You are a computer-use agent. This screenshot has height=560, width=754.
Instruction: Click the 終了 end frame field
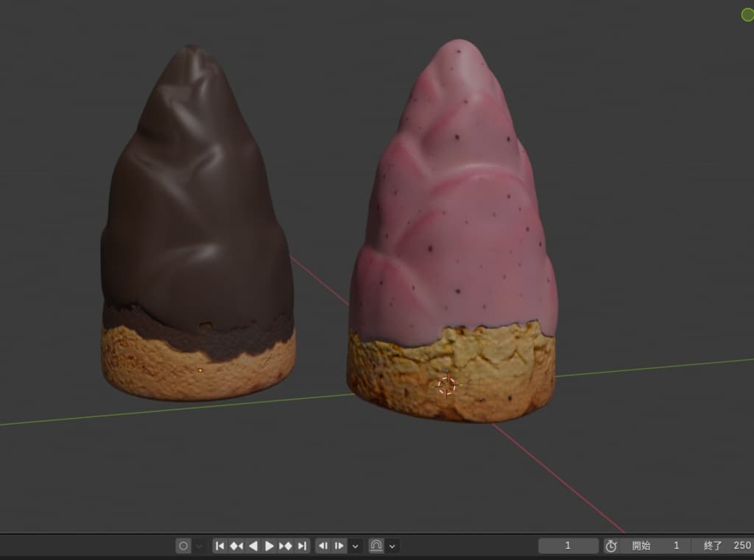coord(723,545)
